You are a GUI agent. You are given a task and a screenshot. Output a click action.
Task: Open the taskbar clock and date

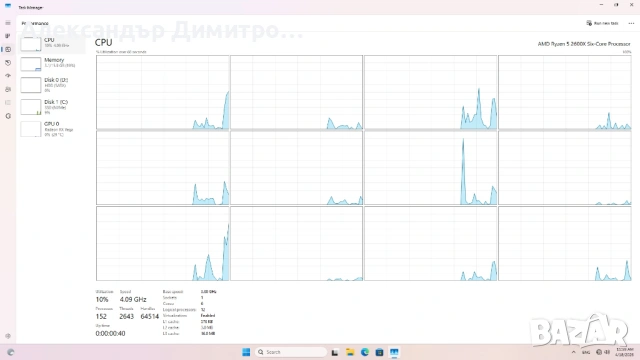click(x=624, y=352)
